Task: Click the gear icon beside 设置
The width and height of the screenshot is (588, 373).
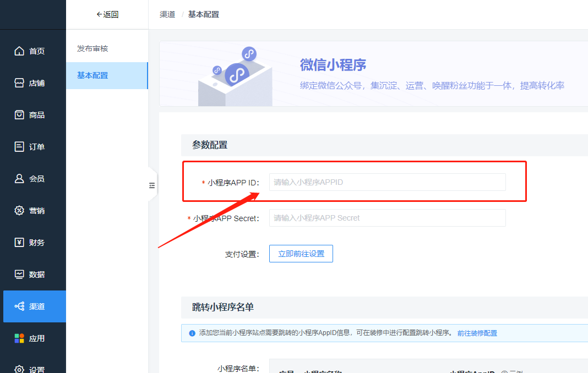Action: pyautogui.click(x=19, y=369)
